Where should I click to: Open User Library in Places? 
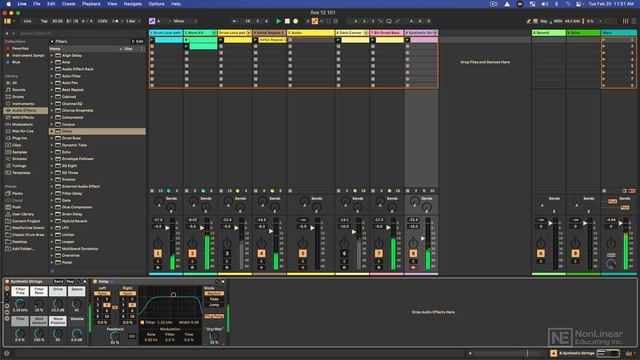point(23,214)
